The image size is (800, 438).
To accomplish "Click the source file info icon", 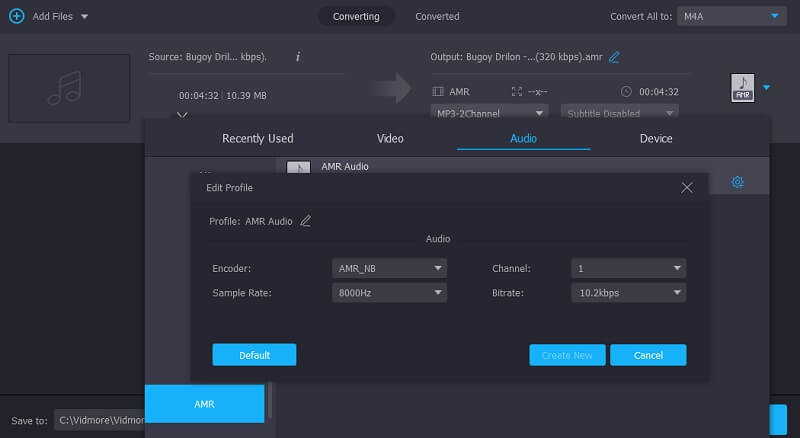I will (298, 57).
